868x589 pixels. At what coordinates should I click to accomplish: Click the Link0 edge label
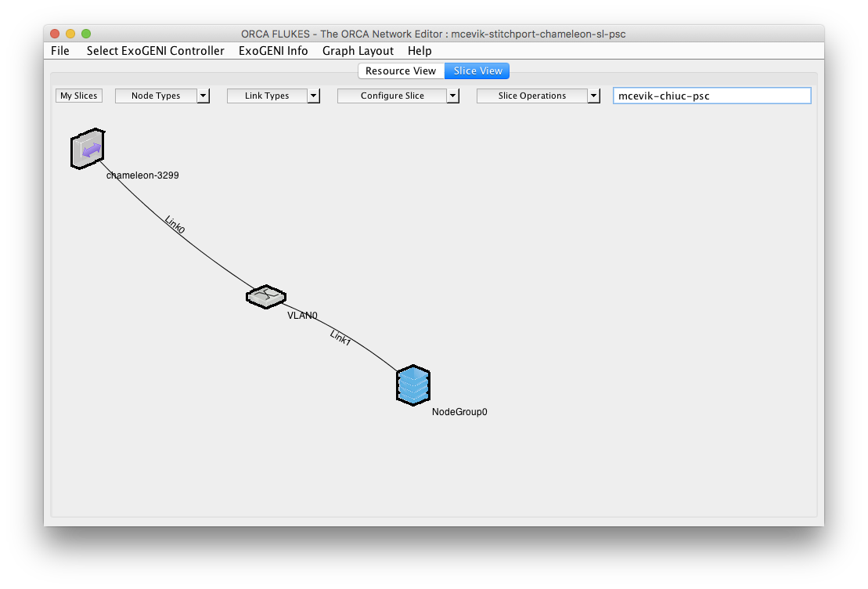175,225
